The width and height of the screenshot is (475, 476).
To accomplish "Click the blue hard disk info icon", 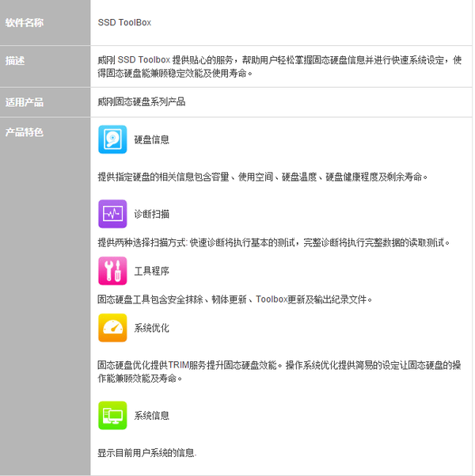I will 112,139.
